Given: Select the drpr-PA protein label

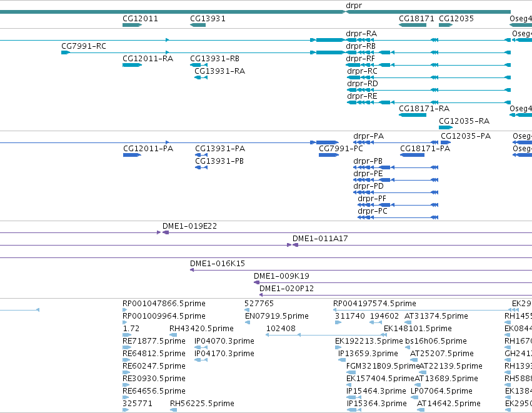Looking at the screenshot, I should coord(368,136).
